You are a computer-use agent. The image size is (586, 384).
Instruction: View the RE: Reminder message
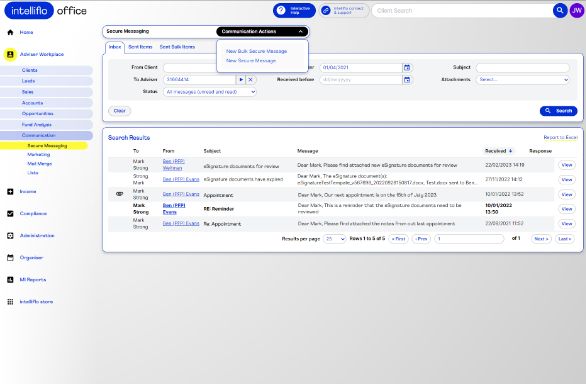pos(567,209)
